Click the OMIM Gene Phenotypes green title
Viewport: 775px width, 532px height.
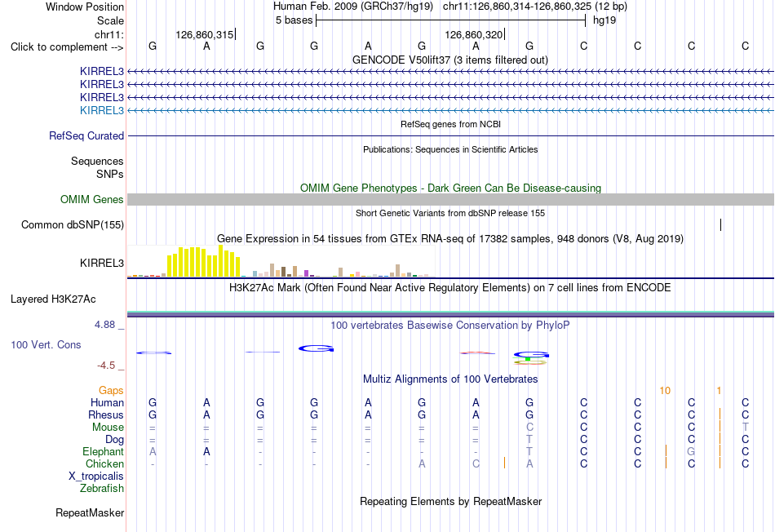coord(451,188)
